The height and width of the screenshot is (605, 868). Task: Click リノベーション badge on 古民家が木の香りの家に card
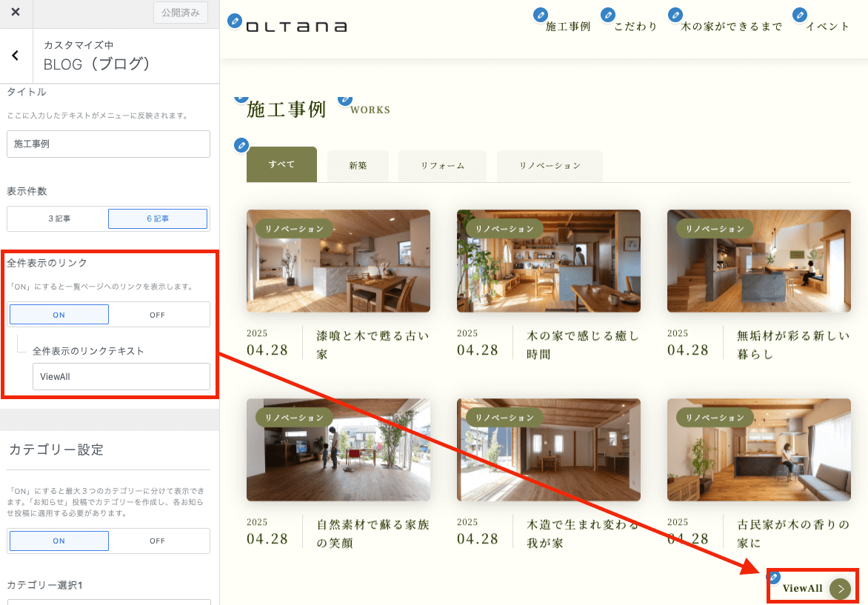click(x=715, y=418)
